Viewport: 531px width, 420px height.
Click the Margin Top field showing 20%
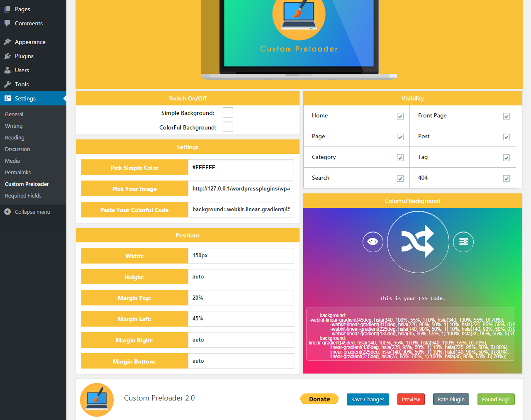pyautogui.click(x=241, y=298)
